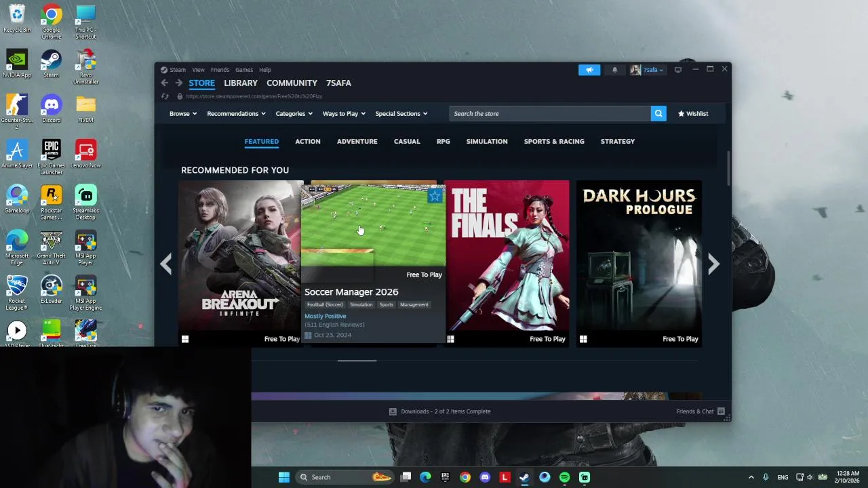Image resolution: width=868 pixels, height=488 pixels.
Task: Open Steam notifications bell
Action: [x=615, y=70]
